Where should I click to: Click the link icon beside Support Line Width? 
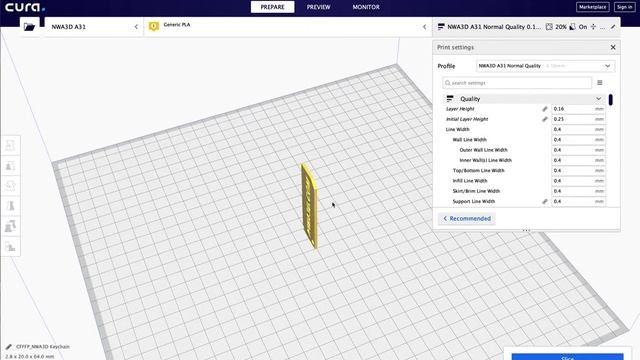tap(544, 201)
